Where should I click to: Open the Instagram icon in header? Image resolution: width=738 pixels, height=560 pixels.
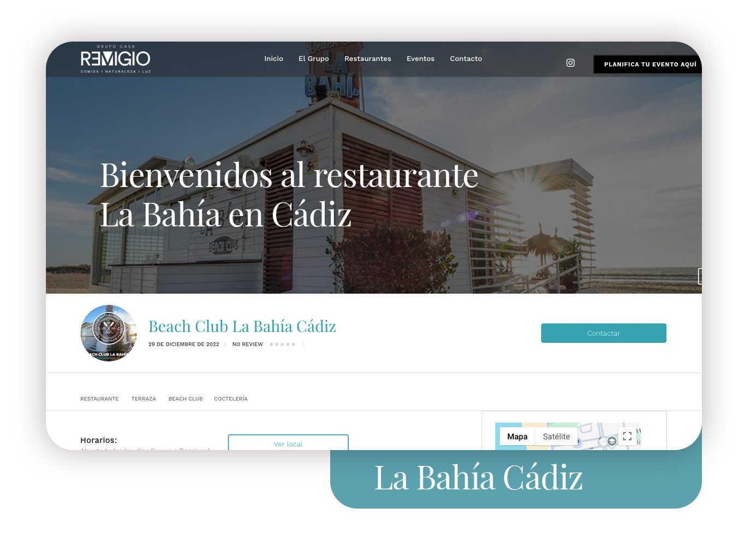[x=570, y=63]
